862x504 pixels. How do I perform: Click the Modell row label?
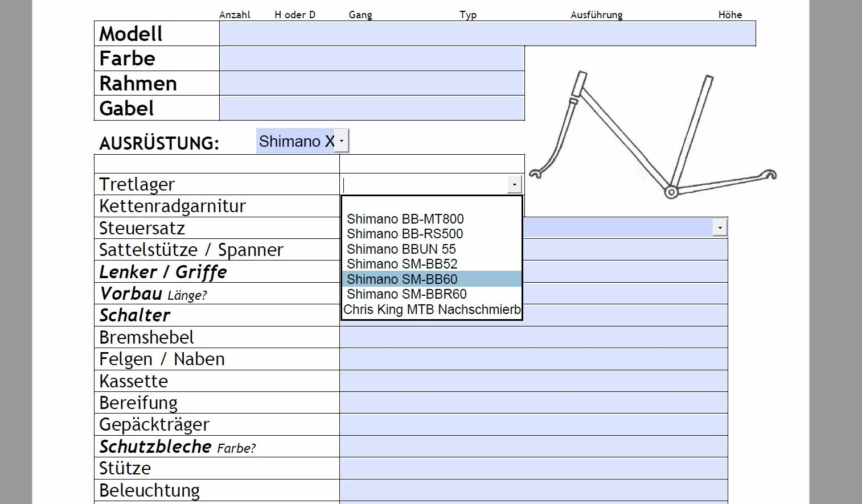point(131,34)
